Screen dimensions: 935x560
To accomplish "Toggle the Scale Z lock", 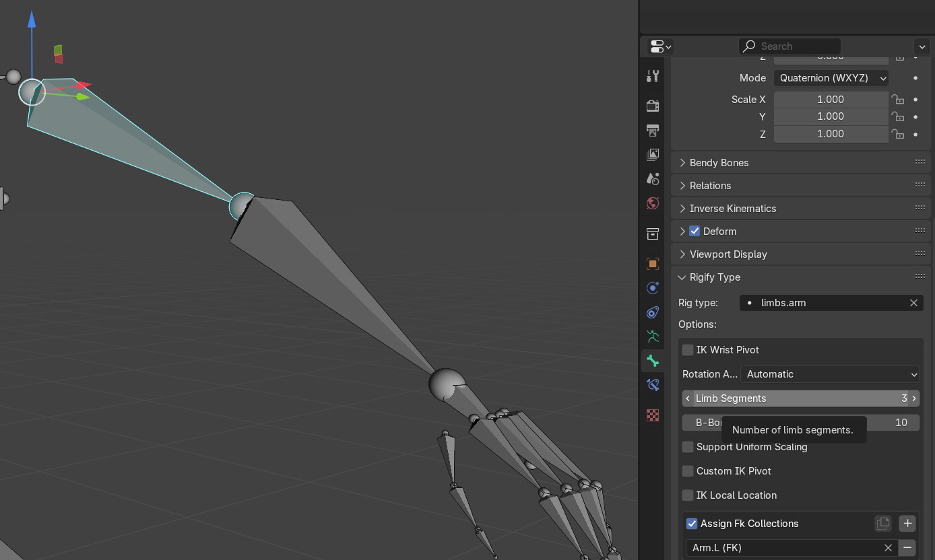I will pos(897,134).
